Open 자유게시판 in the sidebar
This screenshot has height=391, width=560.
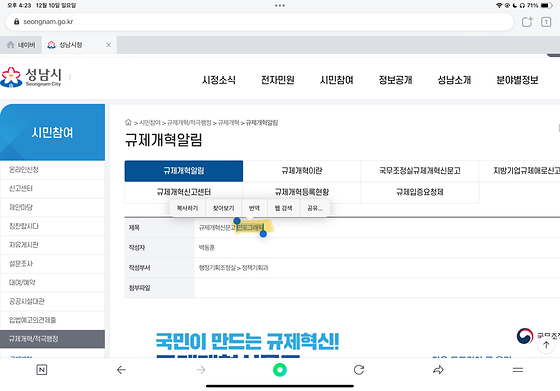52,245
